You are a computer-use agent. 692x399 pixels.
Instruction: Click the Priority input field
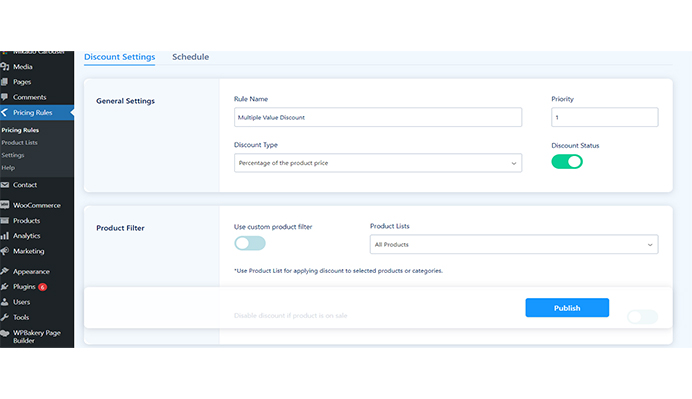tap(605, 117)
